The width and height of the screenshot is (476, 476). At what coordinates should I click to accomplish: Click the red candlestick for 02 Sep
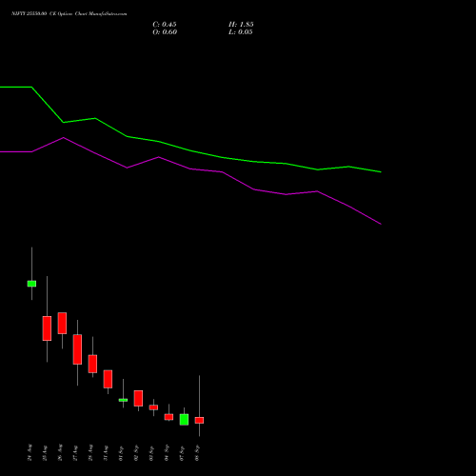coord(138,398)
